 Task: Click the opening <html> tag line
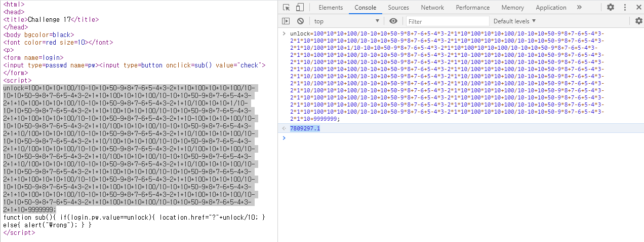pos(14,4)
